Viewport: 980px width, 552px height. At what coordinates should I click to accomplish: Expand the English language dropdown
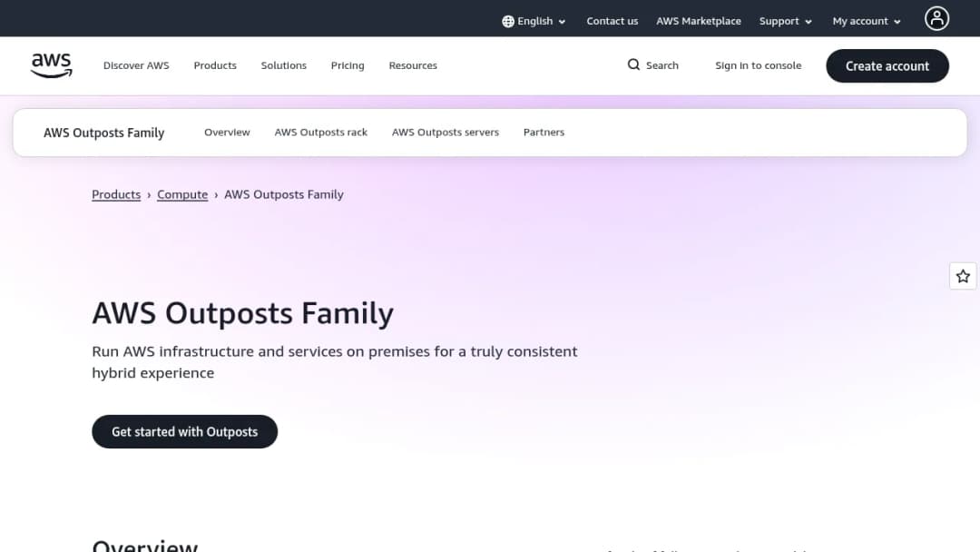click(534, 21)
